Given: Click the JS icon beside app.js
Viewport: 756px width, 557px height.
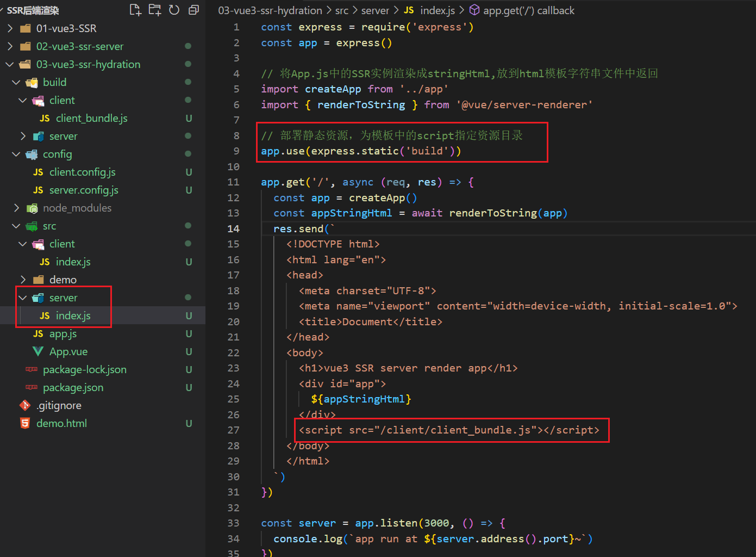Looking at the screenshot, I should [x=38, y=333].
